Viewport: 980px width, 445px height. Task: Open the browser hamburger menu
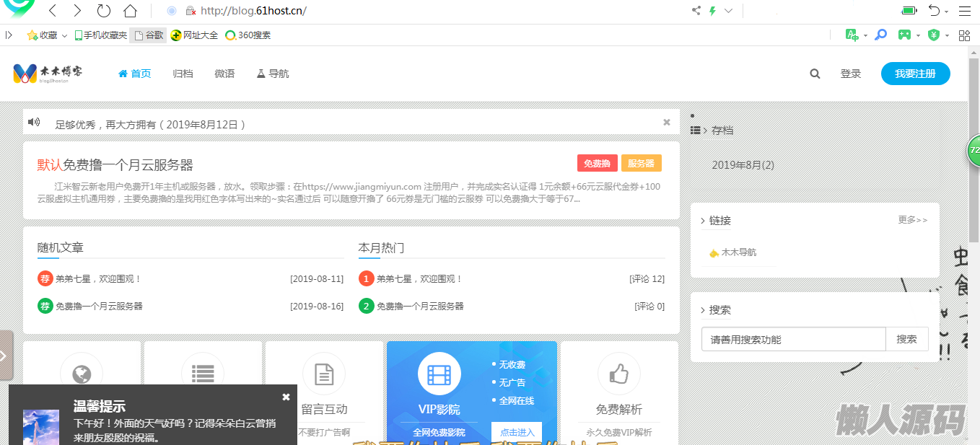(x=965, y=11)
